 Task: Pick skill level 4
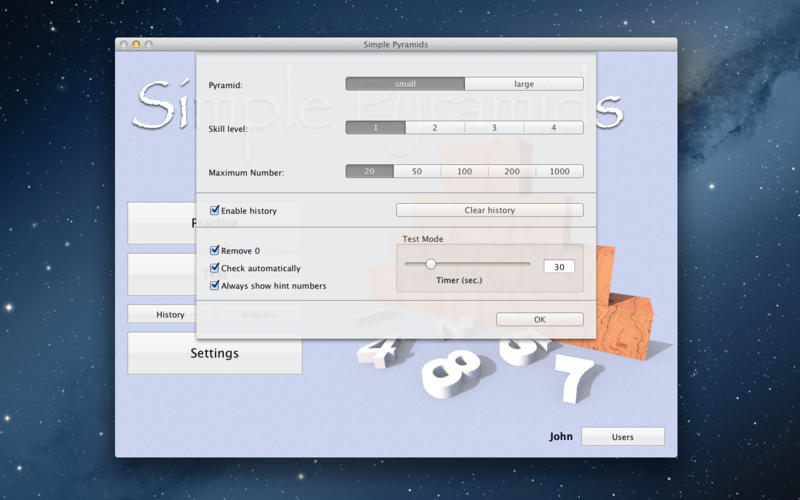coord(553,128)
